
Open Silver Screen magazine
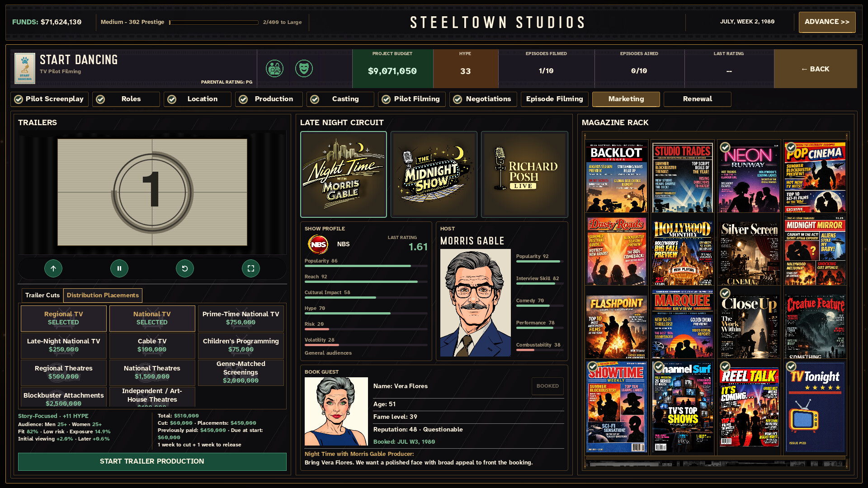pyautogui.click(x=749, y=251)
